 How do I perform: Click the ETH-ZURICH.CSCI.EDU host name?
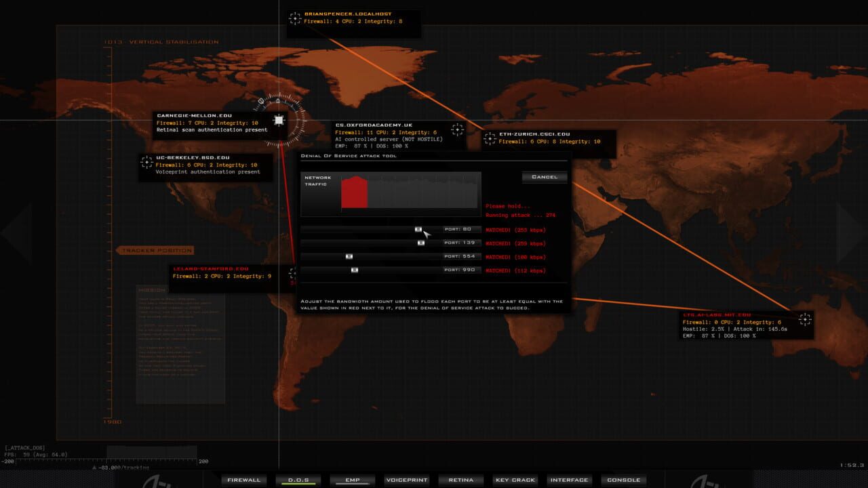coord(534,134)
